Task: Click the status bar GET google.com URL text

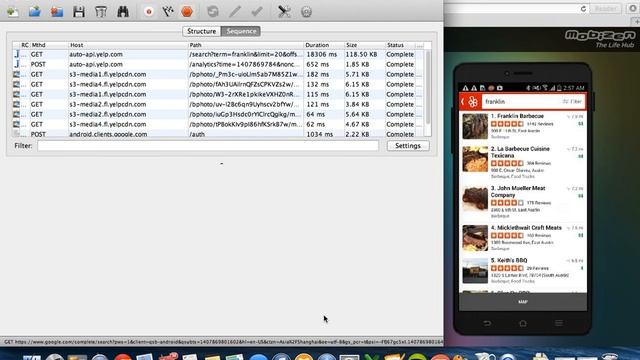Action: 223,342
